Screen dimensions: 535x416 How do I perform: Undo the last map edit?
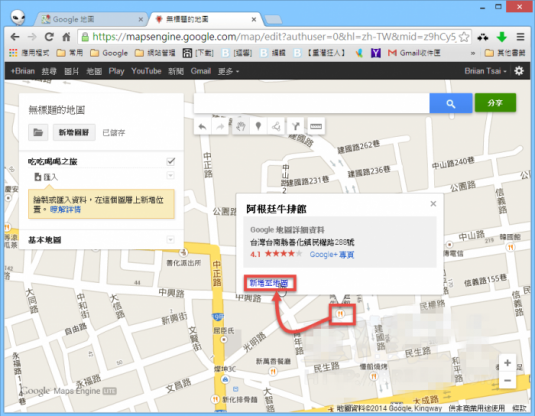tap(202, 127)
